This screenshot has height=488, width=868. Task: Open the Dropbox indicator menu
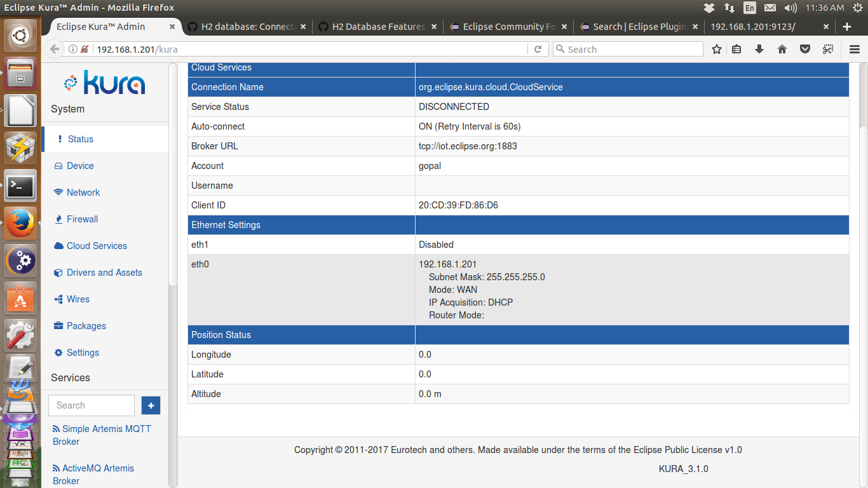coord(710,8)
